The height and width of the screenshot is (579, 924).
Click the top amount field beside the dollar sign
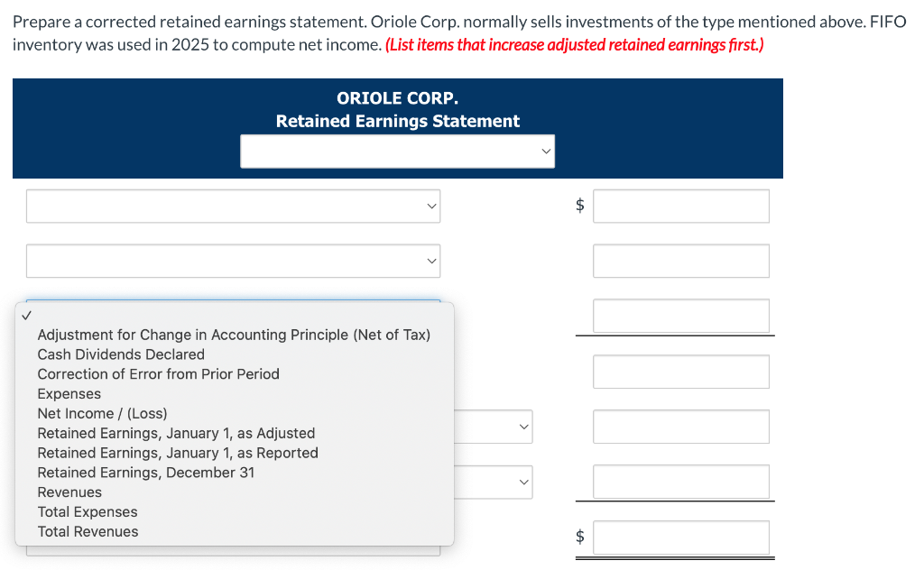[x=680, y=206]
